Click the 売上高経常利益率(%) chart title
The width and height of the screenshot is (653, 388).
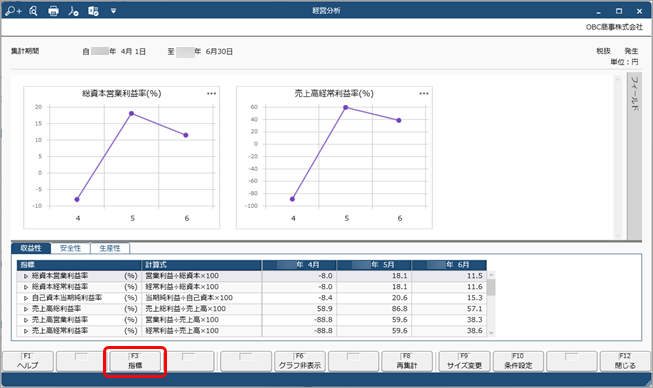(x=334, y=94)
